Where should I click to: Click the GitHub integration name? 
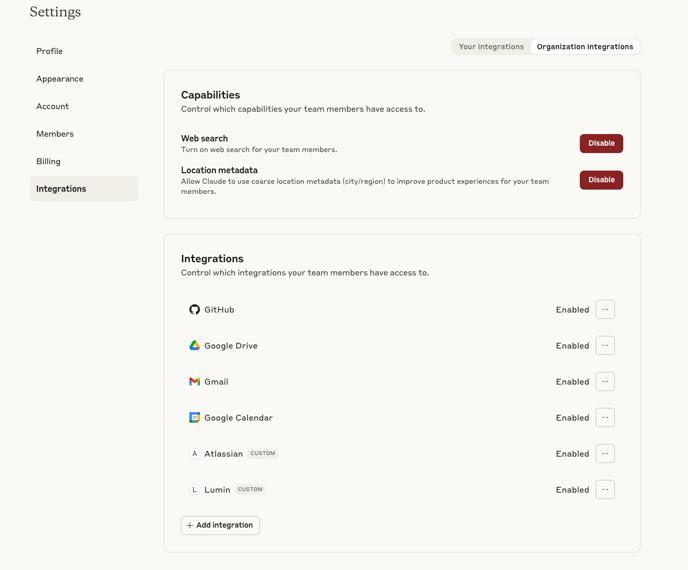click(x=219, y=310)
